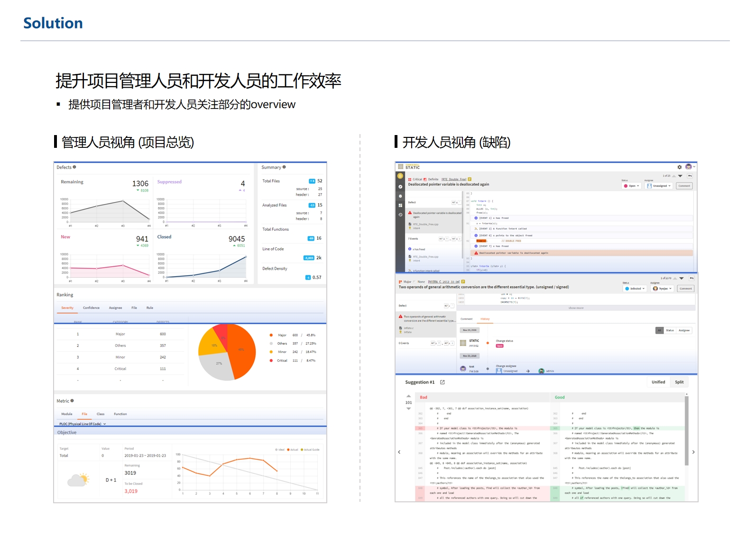Select File tab in Ranking
The width and height of the screenshot is (756, 535).
coord(134,308)
